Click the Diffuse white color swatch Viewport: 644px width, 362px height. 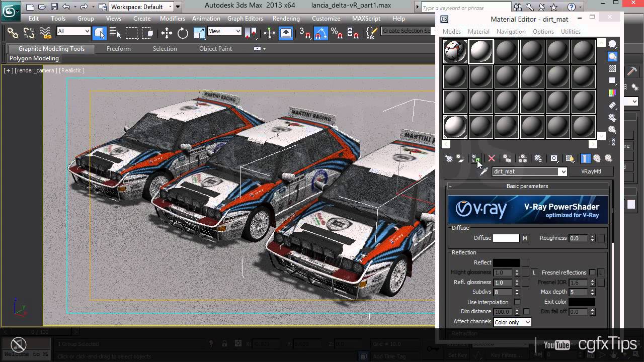point(506,238)
